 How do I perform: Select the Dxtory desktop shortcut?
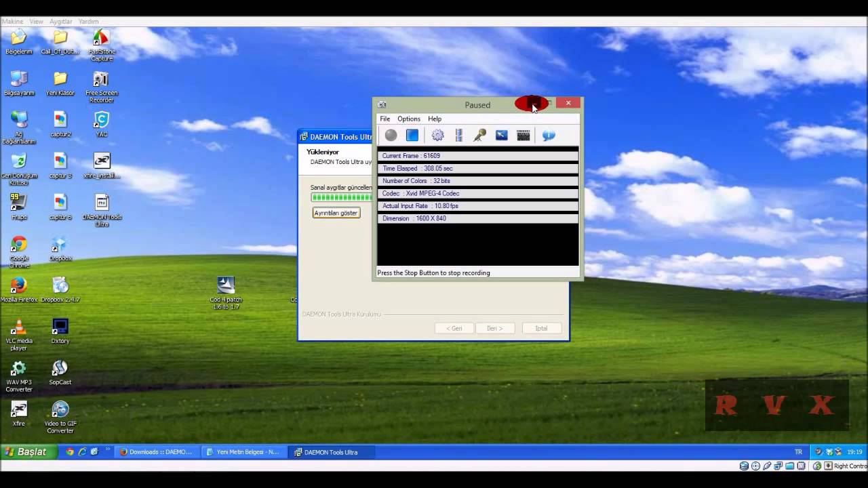pyautogui.click(x=60, y=331)
